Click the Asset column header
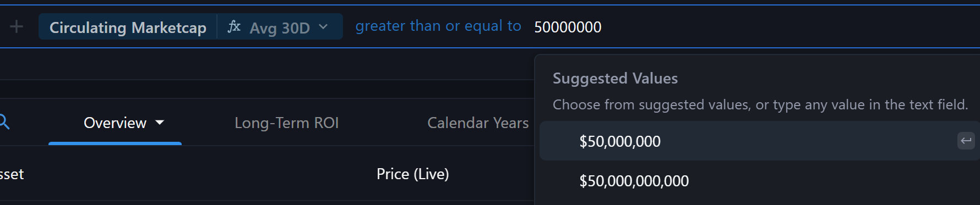This screenshot has height=205, width=980. click(x=12, y=174)
